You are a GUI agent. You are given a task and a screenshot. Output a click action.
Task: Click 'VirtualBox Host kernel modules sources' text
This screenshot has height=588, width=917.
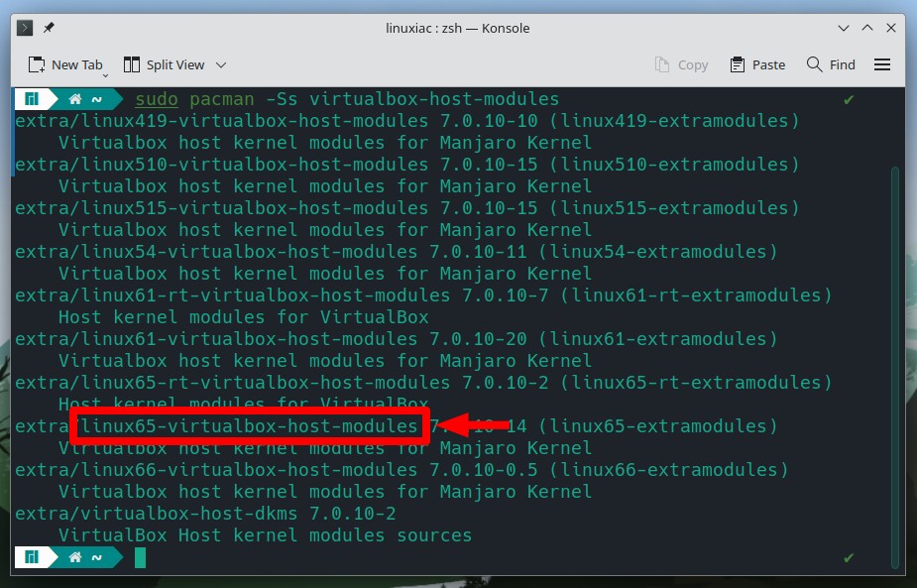[265, 535]
